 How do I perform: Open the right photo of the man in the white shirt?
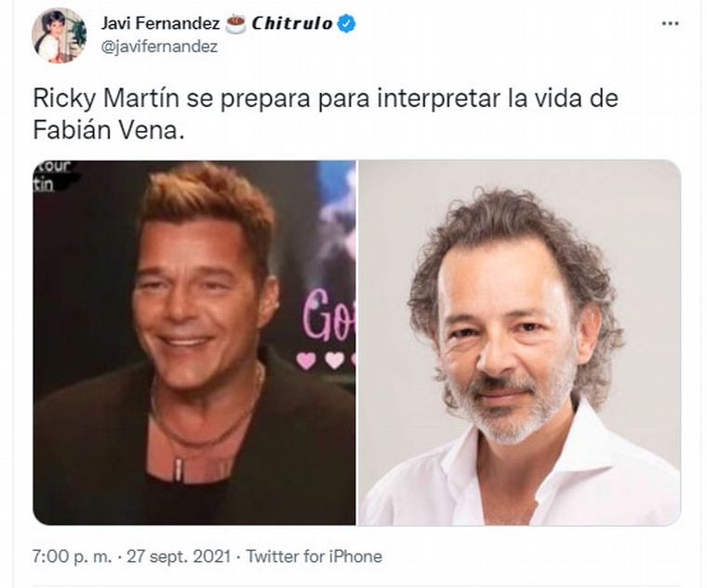519,342
